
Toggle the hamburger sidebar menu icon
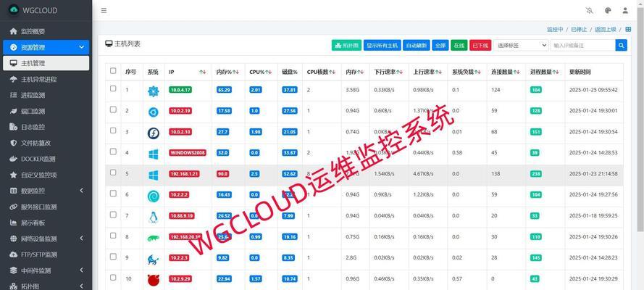104,11
